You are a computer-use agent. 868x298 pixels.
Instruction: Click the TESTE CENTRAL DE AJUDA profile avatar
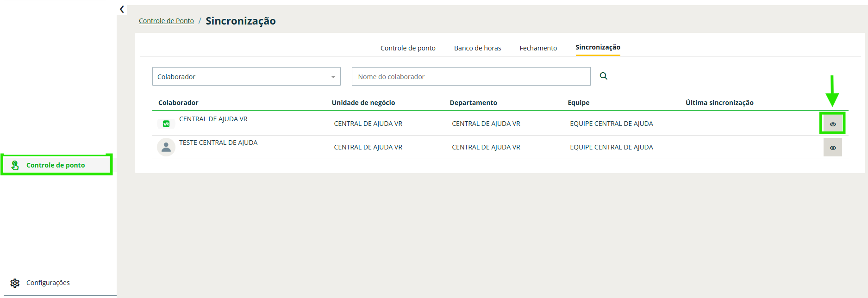(166, 147)
